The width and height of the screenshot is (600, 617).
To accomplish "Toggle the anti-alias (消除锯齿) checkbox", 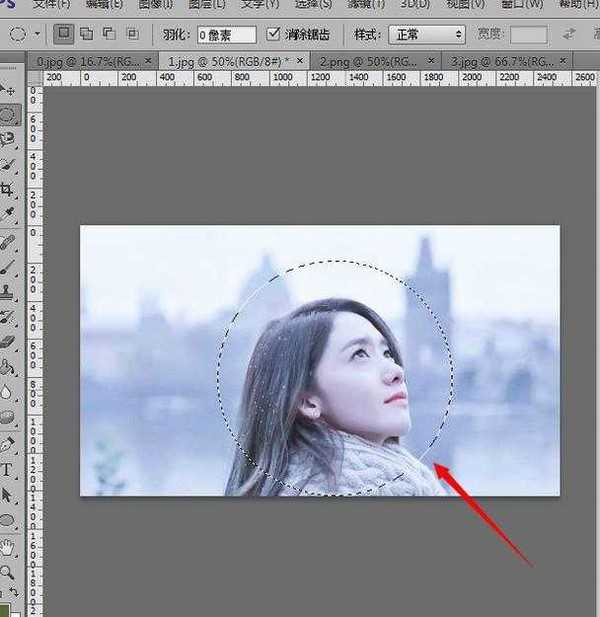I will [274, 34].
